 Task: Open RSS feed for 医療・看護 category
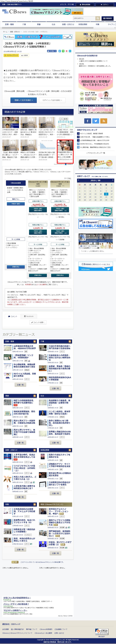coord(35,342)
